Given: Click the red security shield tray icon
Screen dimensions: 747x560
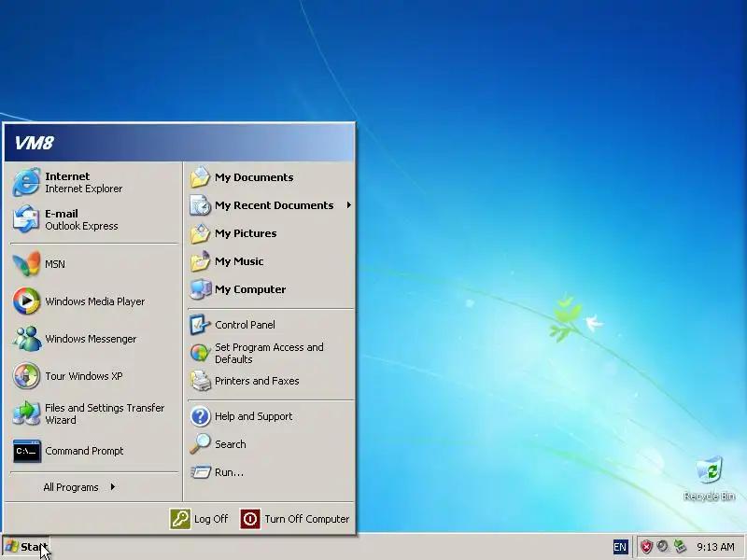Looking at the screenshot, I should coord(646,547).
